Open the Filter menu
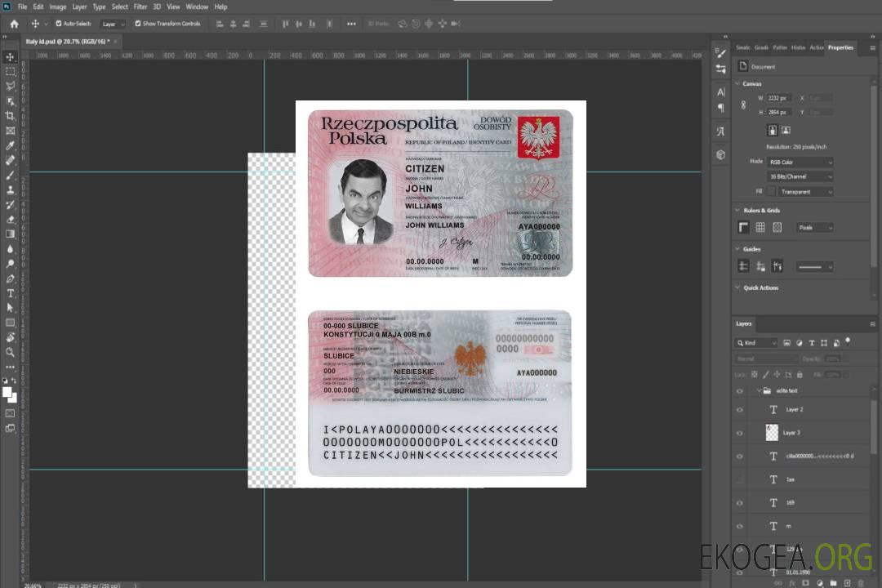Screen dimensions: 882x588 click(140, 7)
